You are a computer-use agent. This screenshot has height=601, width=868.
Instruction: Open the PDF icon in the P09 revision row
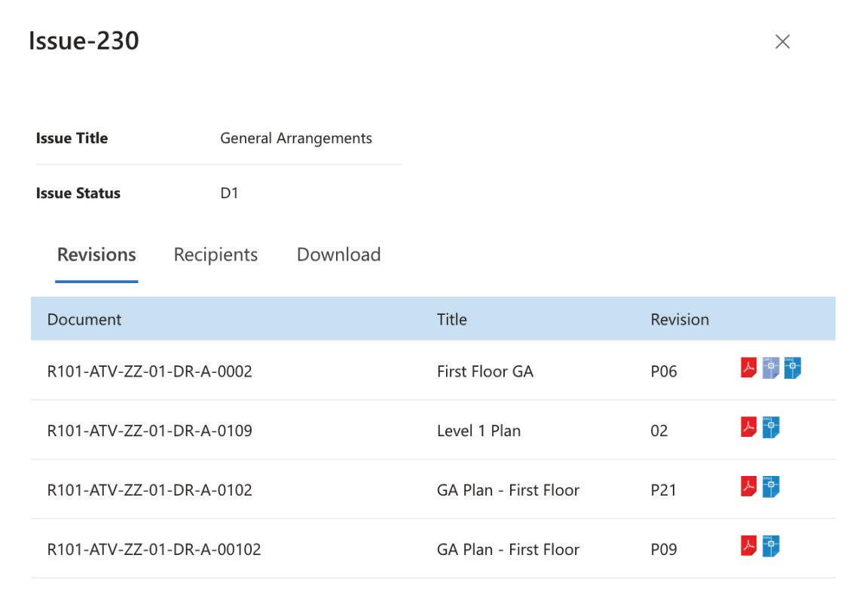point(748,545)
